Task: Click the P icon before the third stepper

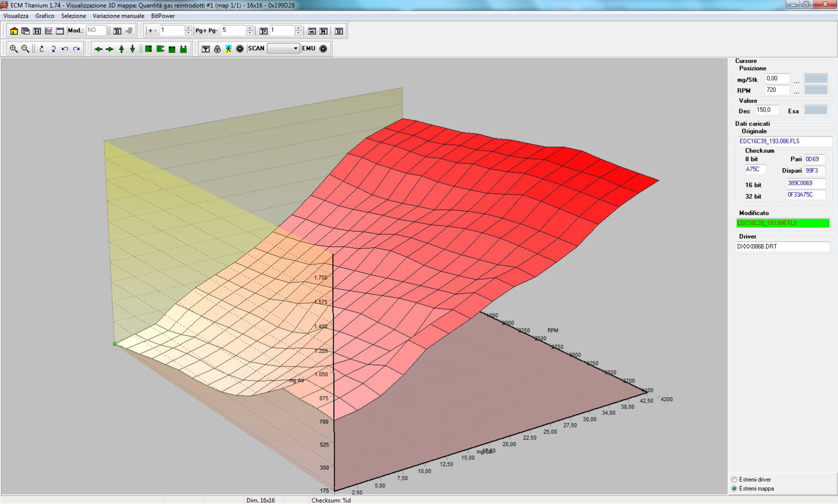Action: pos(263,31)
